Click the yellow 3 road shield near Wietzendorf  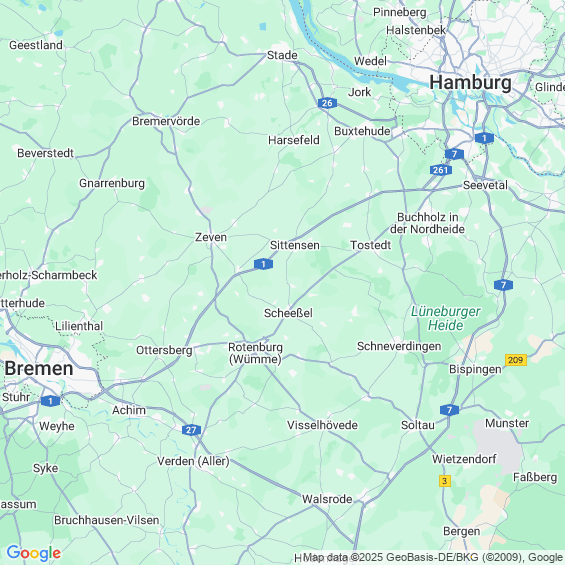pos(445,481)
